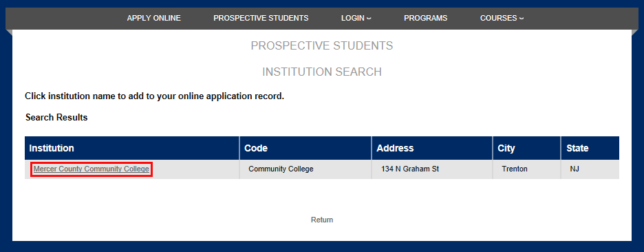Expand the Courses dropdown menu
This screenshot has height=252, width=644.
502,18
